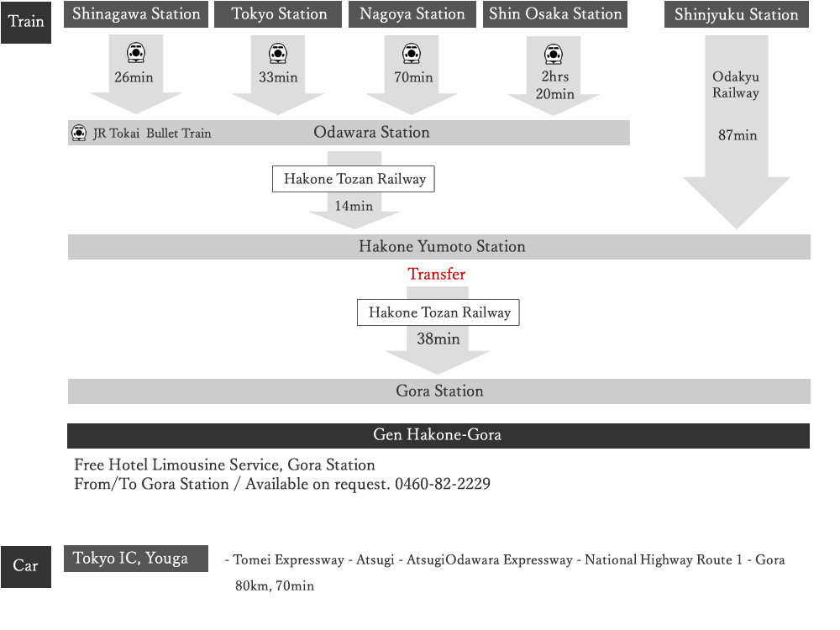The image size is (840, 630).
Task: Click the phone number 0460-82-2229
Action: (x=443, y=485)
